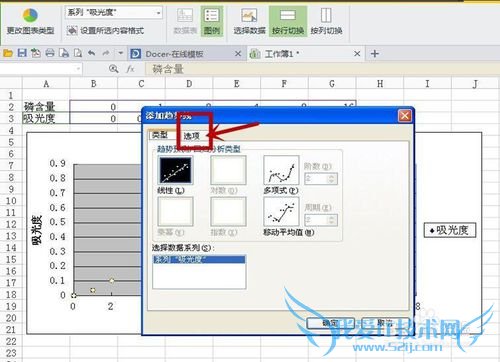Click the 乘幂 power trendline thumbnail
The width and height of the screenshot is (500, 362).
(x=175, y=211)
